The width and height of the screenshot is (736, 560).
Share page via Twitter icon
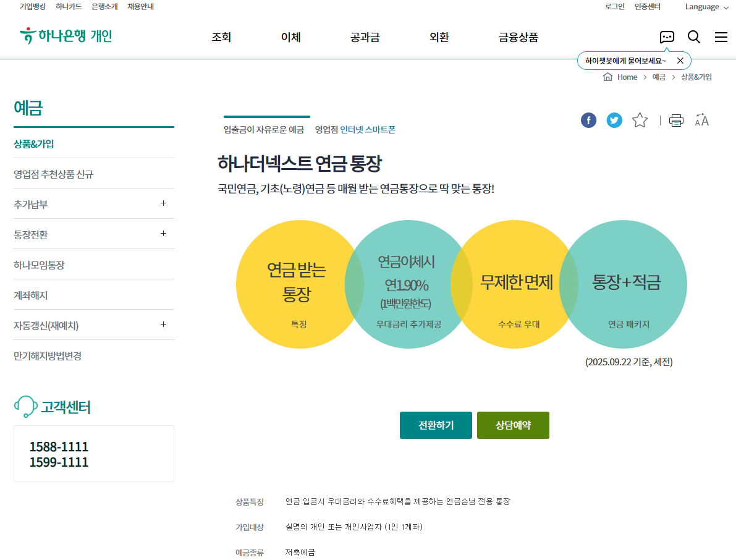614,120
